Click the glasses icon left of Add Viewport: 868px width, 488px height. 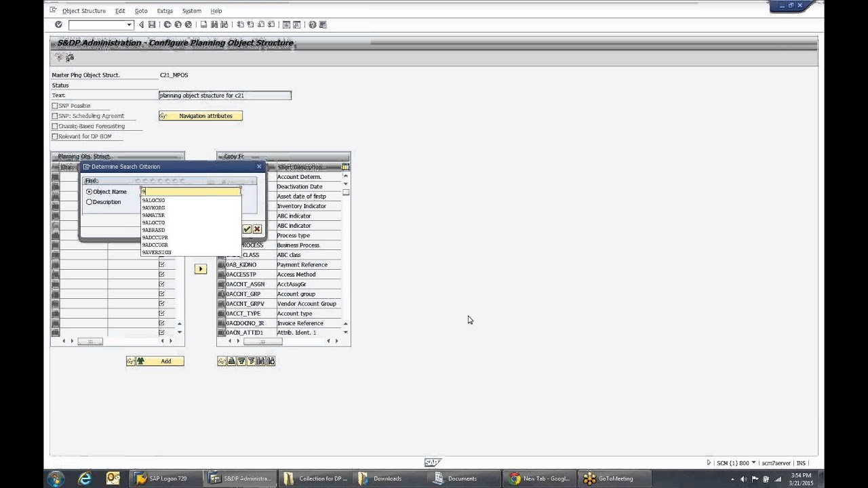(x=130, y=361)
